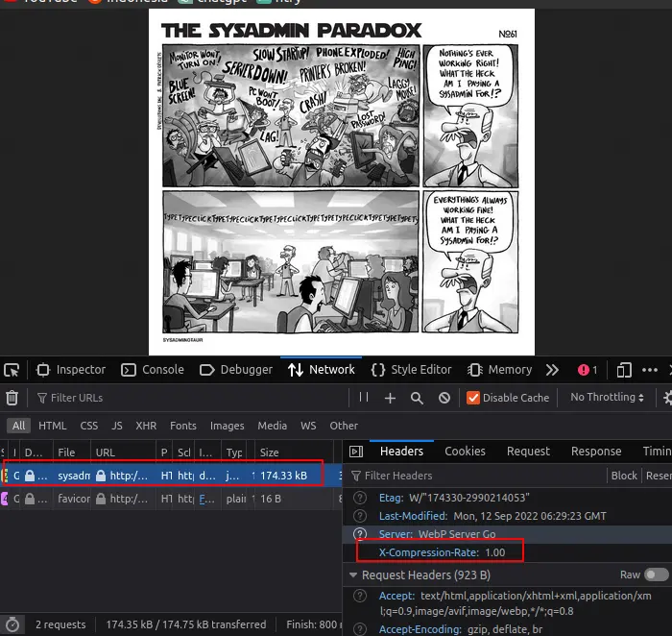This screenshot has height=636, width=672.
Task: Expand more tools chevron menu
Action: click(x=552, y=370)
